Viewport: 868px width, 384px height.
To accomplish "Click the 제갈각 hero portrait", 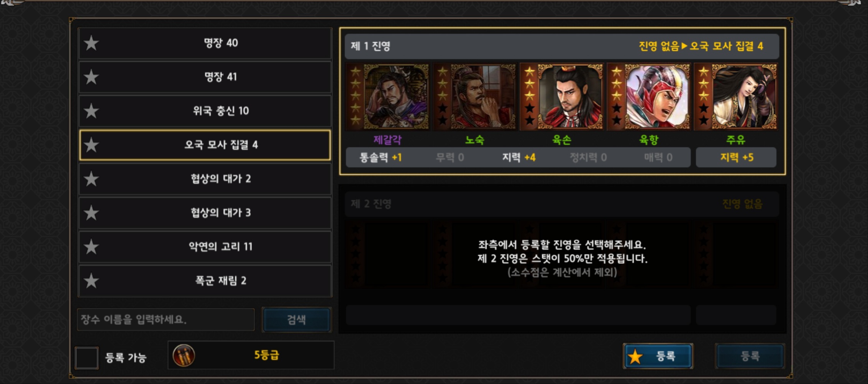I will pyautogui.click(x=387, y=97).
